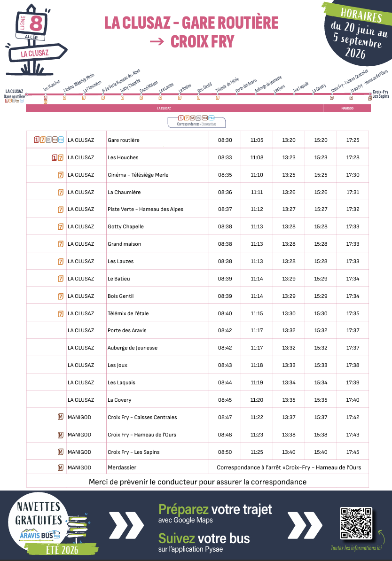Click the 'Merdassier' stop name
The width and height of the screenshot is (392, 561).
(122, 467)
